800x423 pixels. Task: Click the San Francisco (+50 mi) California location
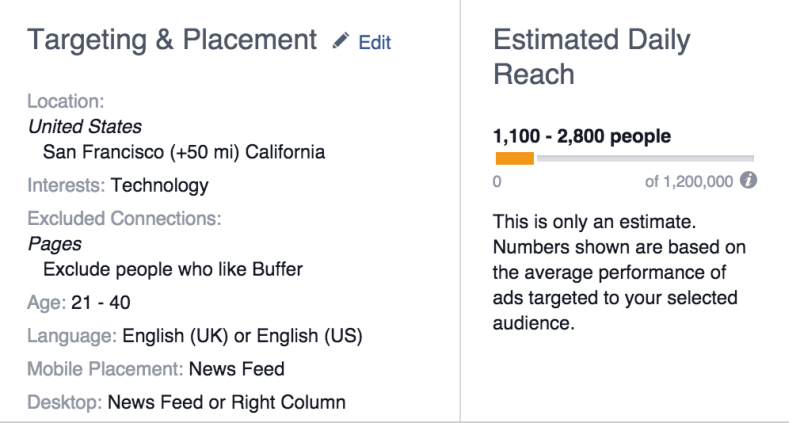[184, 152]
